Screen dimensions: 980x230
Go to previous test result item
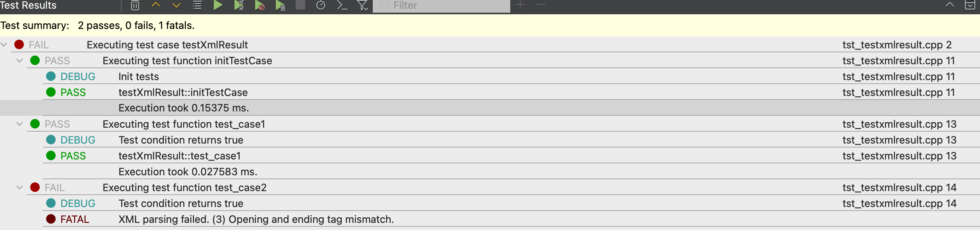(x=156, y=5)
